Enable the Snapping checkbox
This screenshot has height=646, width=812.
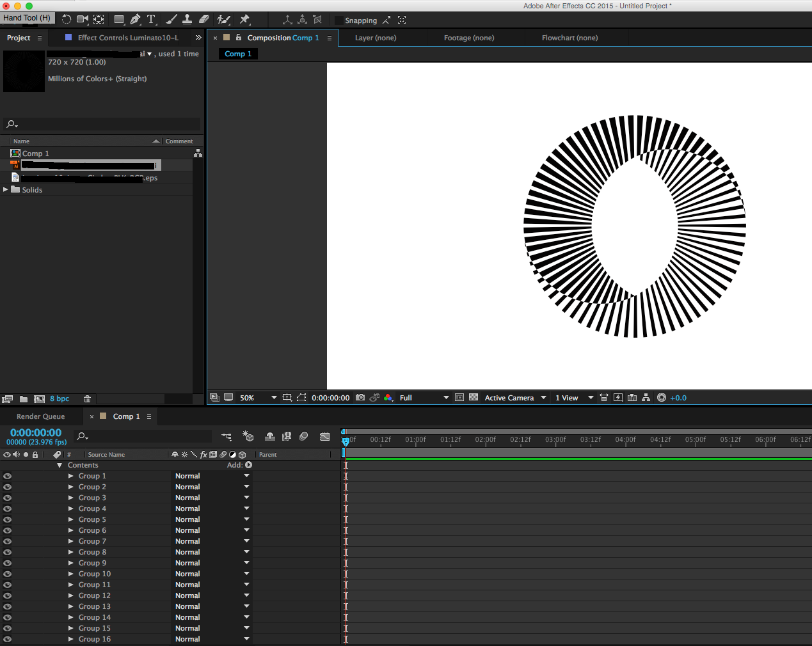(x=339, y=20)
